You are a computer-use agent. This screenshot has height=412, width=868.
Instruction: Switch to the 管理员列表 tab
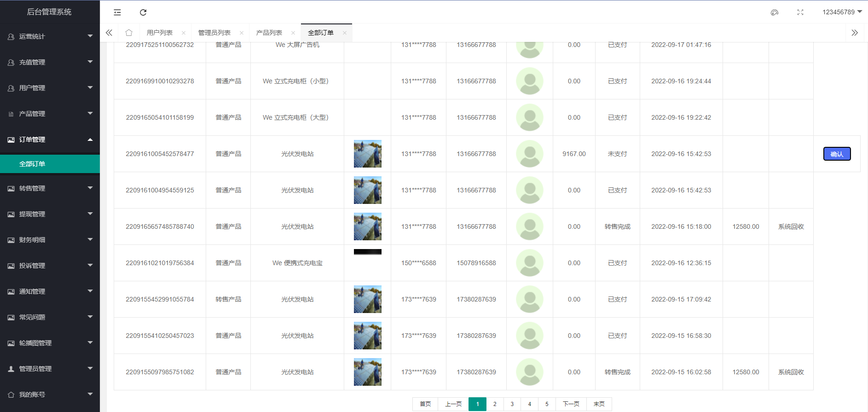pos(214,33)
